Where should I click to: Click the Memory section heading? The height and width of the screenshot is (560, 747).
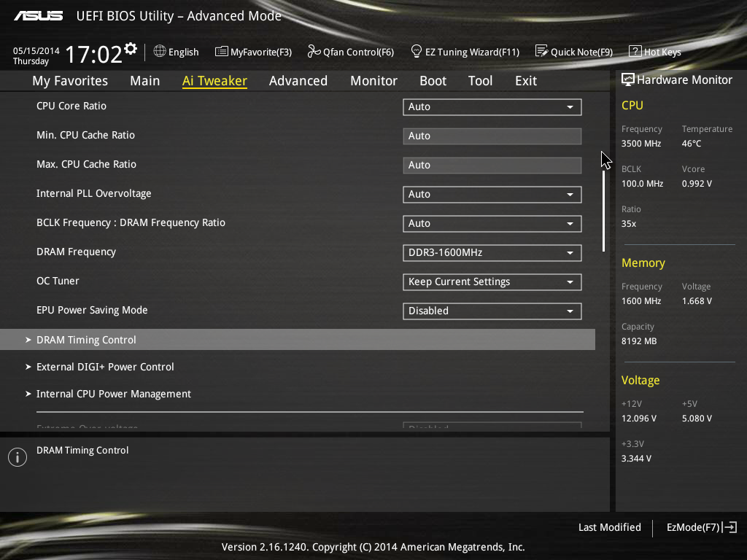(x=643, y=262)
